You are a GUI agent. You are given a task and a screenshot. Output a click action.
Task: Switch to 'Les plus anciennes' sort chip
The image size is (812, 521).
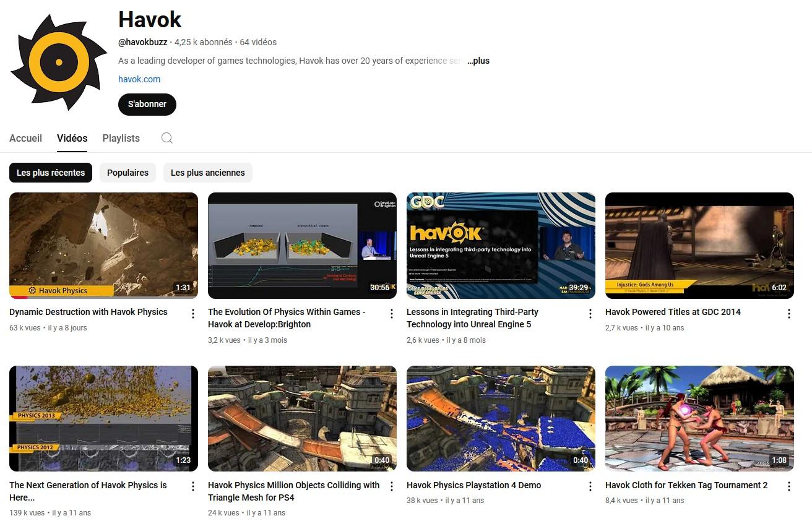pos(207,173)
